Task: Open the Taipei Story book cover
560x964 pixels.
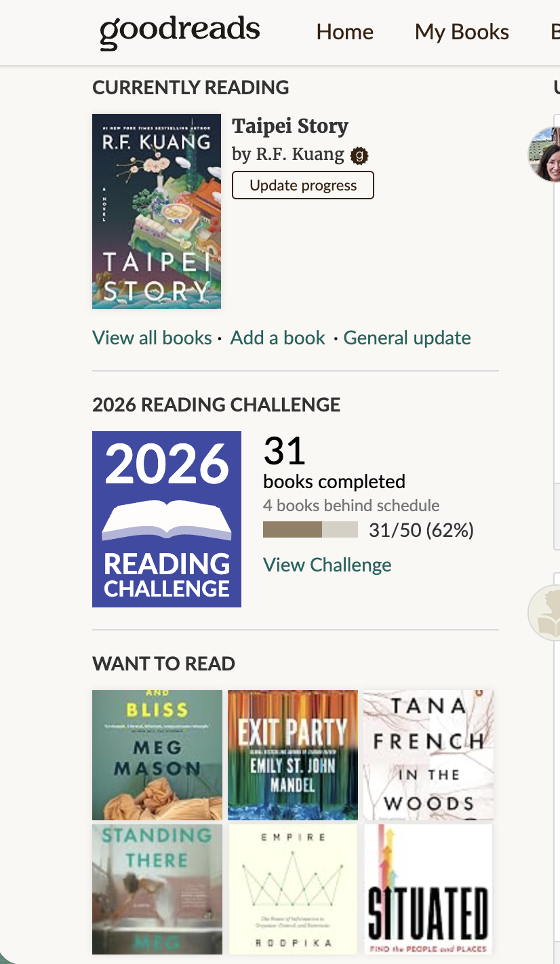Action: click(x=157, y=212)
